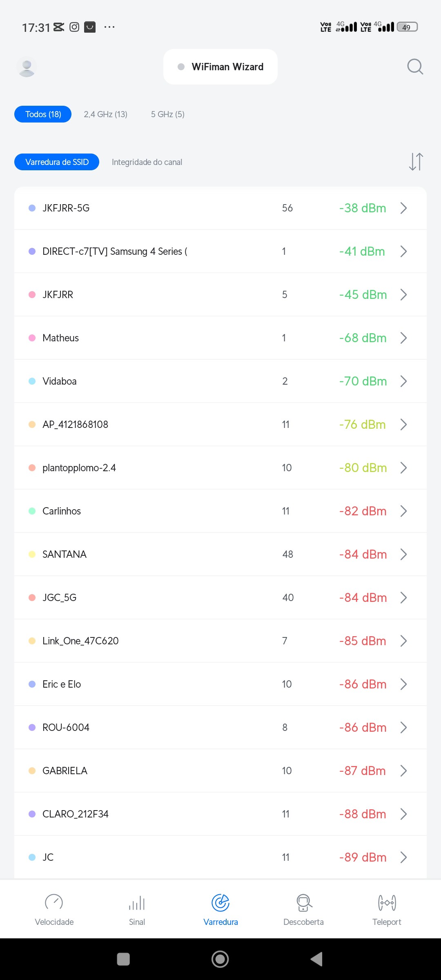Image resolution: width=441 pixels, height=980 pixels.
Task: Tap the search magnifier icon
Action: pyautogui.click(x=415, y=67)
